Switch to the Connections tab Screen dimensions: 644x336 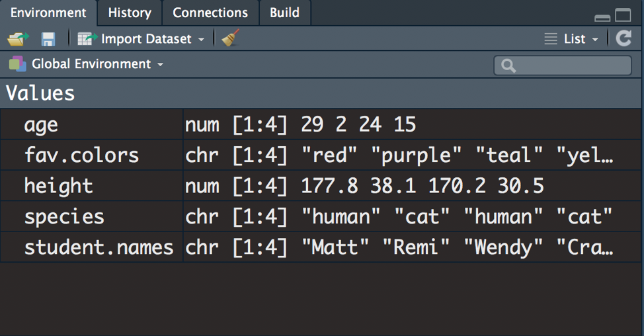pyautogui.click(x=210, y=13)
